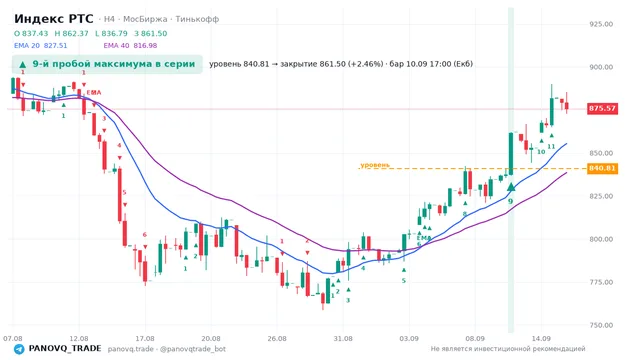Click the green signal number 8
The width and height of the screenshot is (640, 360).
point(464,214)
